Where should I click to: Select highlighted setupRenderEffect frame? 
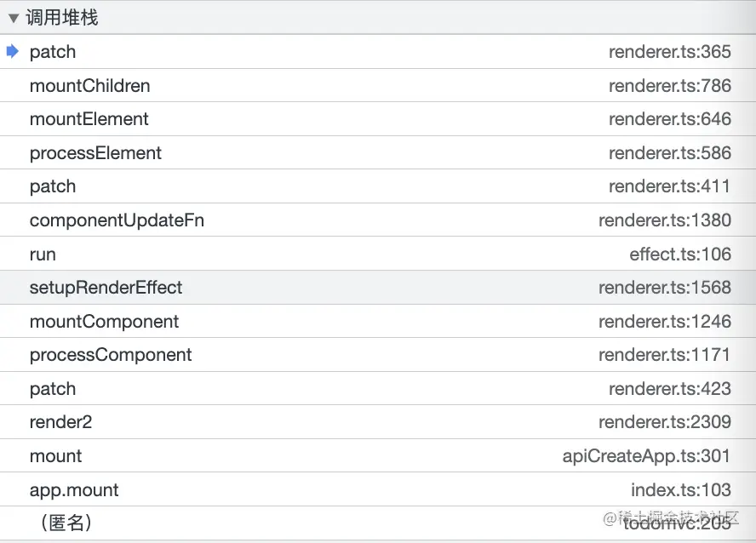[x=106, y=288]
